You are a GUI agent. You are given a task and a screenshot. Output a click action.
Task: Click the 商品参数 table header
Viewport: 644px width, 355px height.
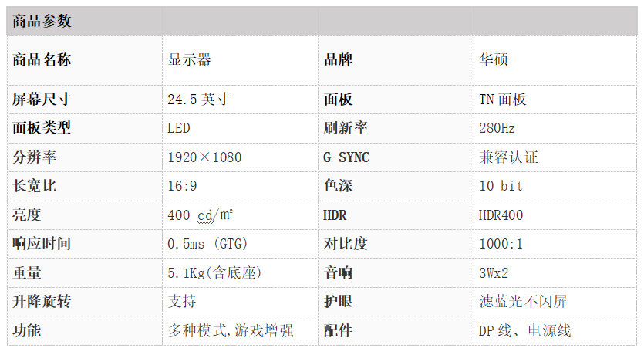click(x=42, y=21)
